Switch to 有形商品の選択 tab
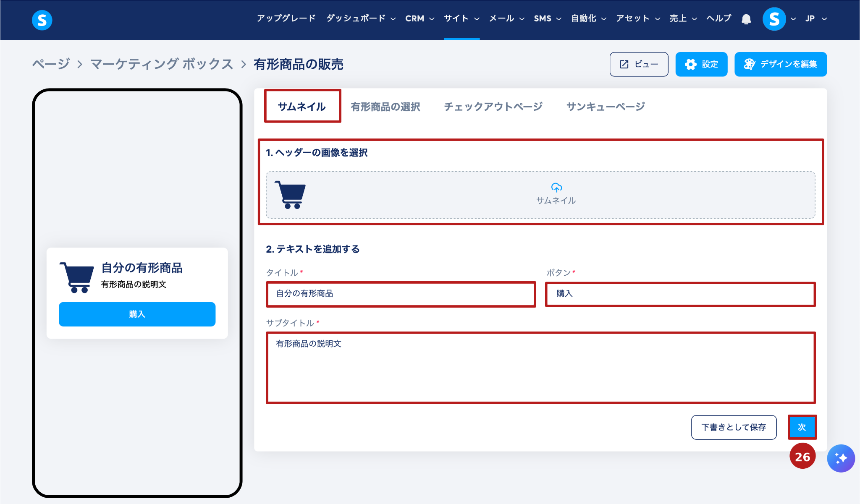 click(x=385, y=107)
